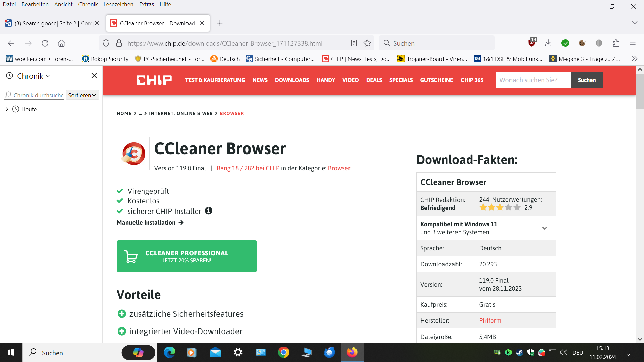Click the reader view icon in address bar
This screenshot has height=362, width=644.
click(x=354, y=43)
